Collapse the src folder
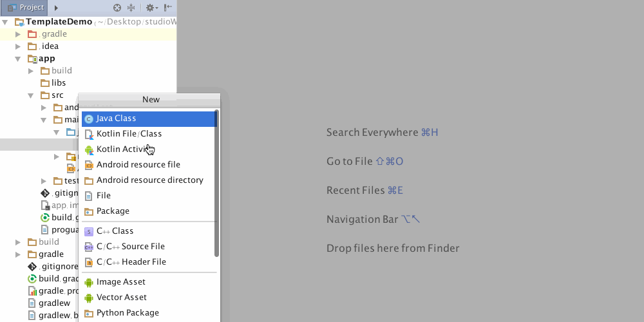 click(x=30, y=96)
